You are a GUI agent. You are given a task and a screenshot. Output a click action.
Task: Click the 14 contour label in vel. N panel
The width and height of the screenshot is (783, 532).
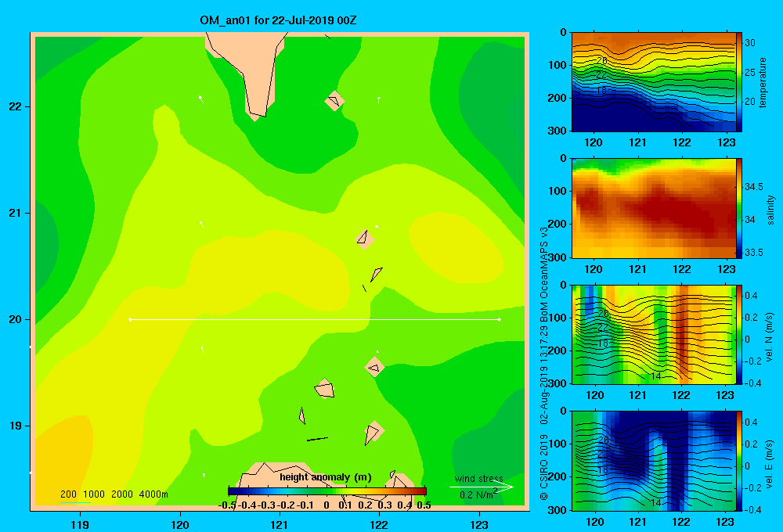[x=656, y=376]
